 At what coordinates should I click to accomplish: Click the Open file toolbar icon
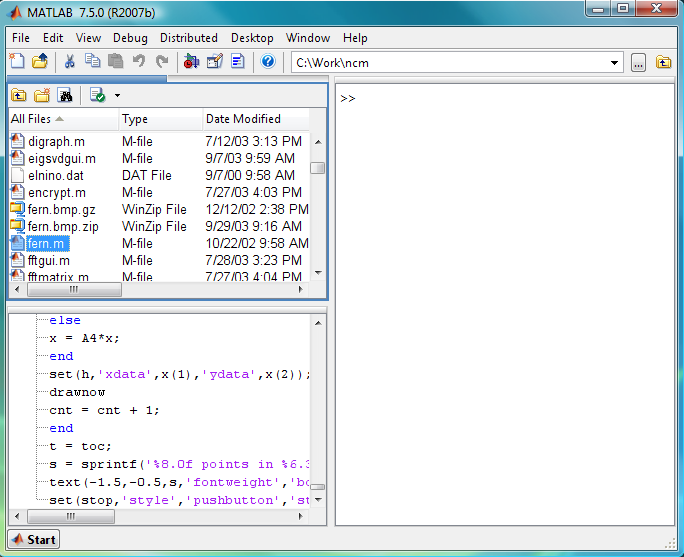pyautogui.click(x=39, y=62)
